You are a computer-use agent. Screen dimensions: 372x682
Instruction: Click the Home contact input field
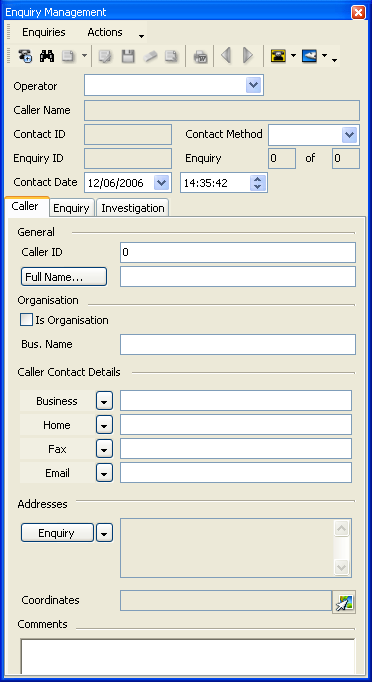click(236, 425)
